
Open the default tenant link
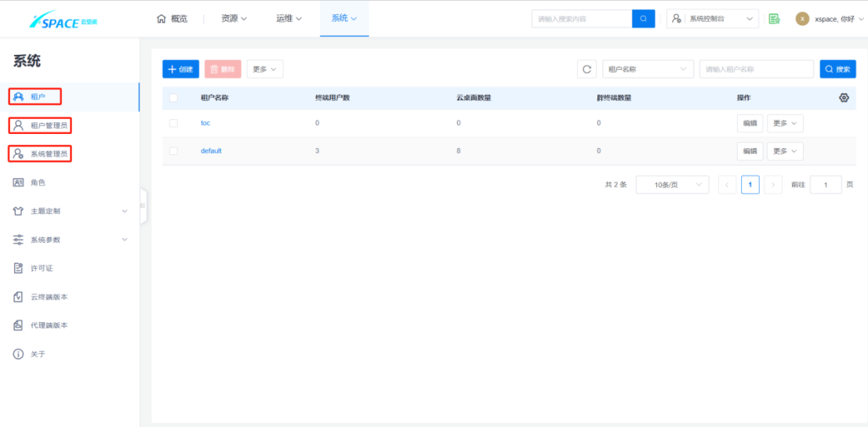[x=211, y=150]
